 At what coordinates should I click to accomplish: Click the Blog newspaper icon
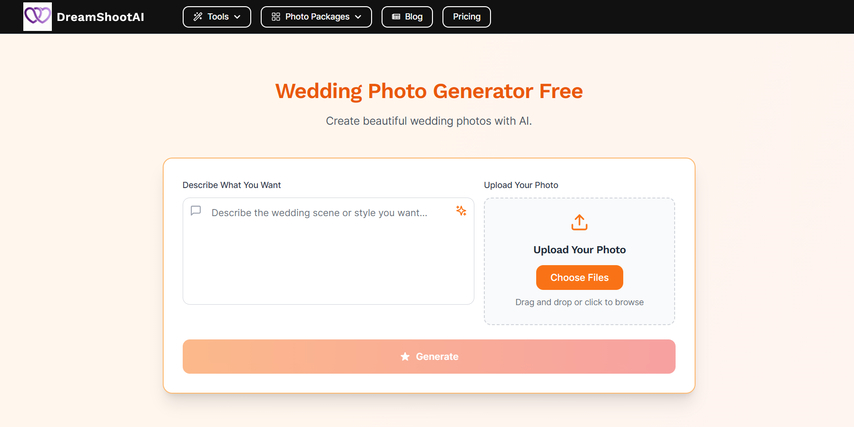click(x=396, y=17)
